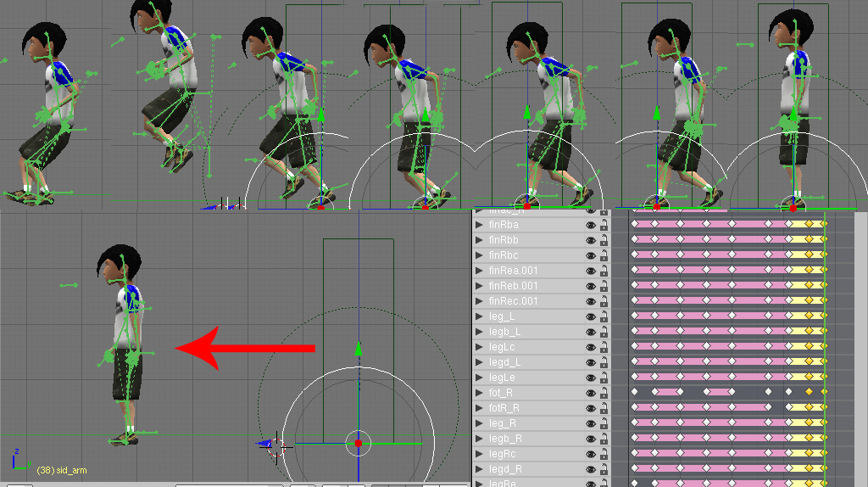The height and width of the screenshot is (487, 868).
Task: Lock the legLc channel
Action: (604, 347)
